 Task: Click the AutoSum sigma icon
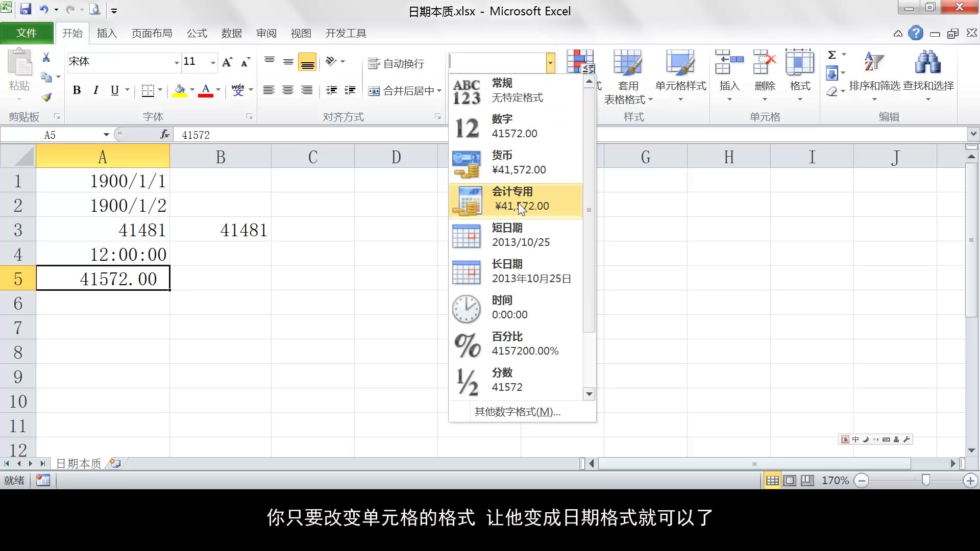point(832,55)
